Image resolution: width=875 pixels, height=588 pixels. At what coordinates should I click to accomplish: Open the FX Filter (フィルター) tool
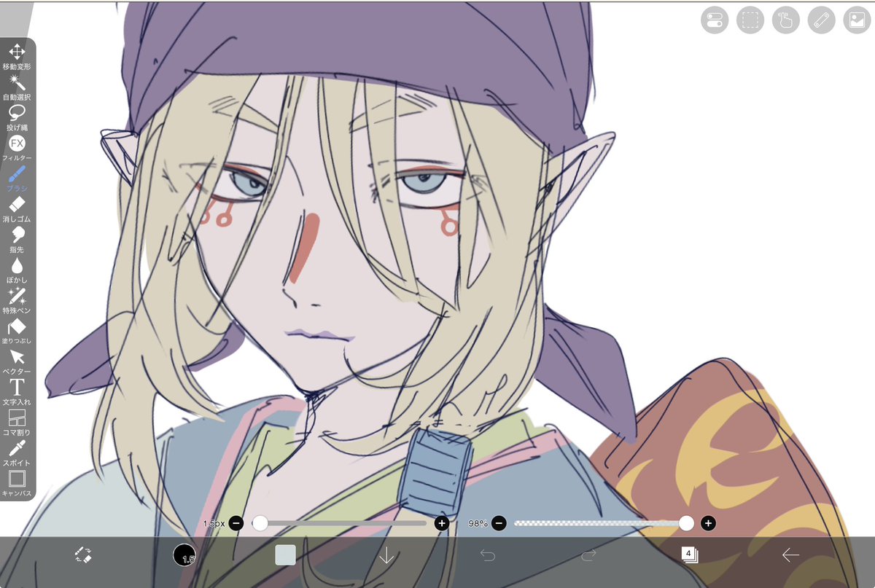pyautogui.click(x=17, y=148)
